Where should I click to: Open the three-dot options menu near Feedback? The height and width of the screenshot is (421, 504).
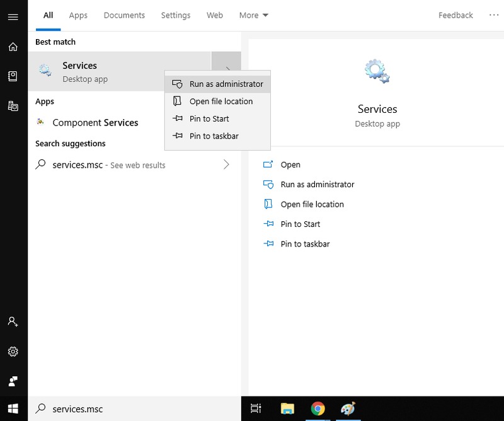point(493,15)
